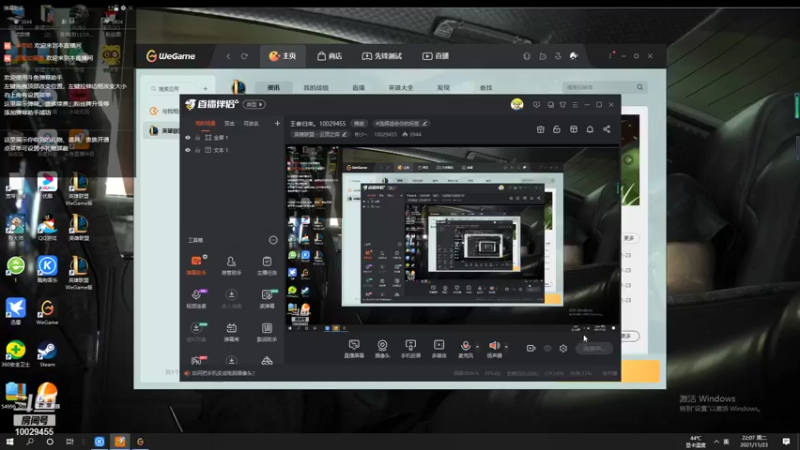Screen dimensions: 800x450
Task: Open 资讯 tab in WeGame
Action: [x=273, y=88]
